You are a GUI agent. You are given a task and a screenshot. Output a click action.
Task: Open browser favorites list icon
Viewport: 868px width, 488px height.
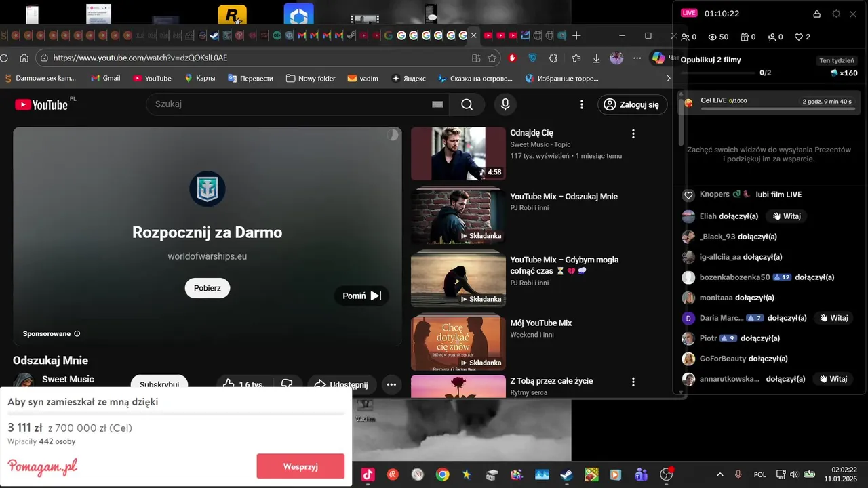pos(576,58)
